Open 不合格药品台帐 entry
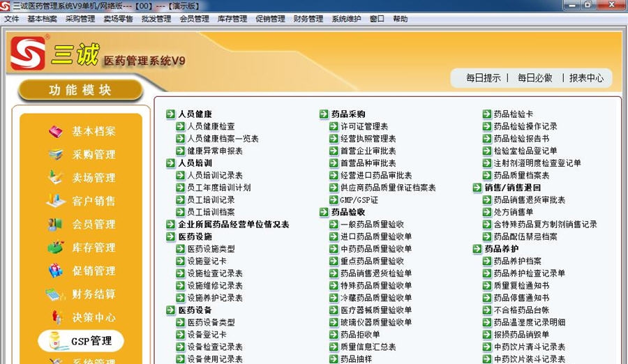628x364 pixels. [x=521, y=310]
